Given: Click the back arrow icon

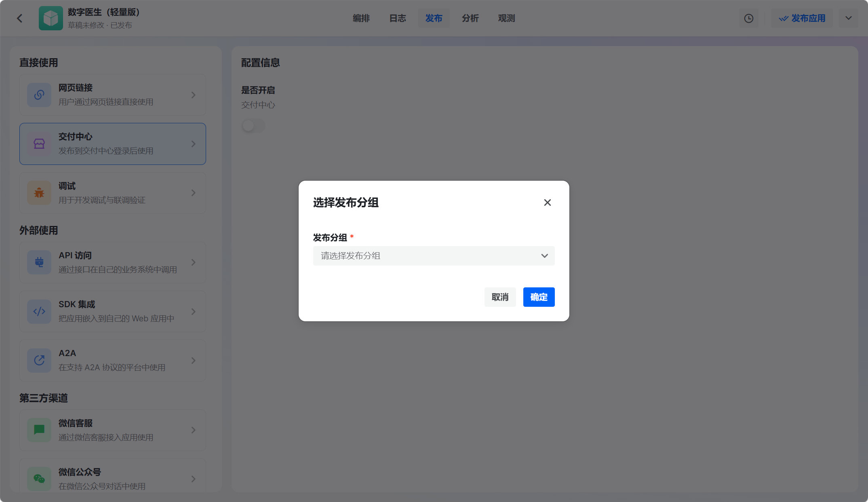Looking at the screenshot, I should [19, 18].
